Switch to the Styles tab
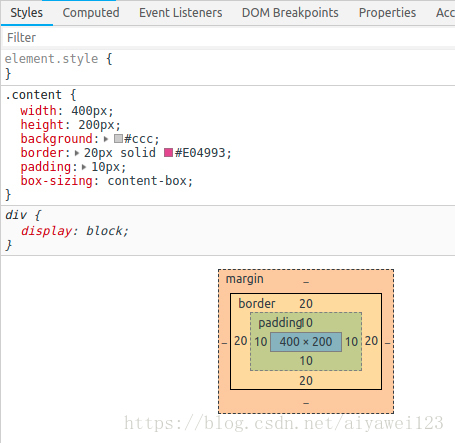 point(27,13)
